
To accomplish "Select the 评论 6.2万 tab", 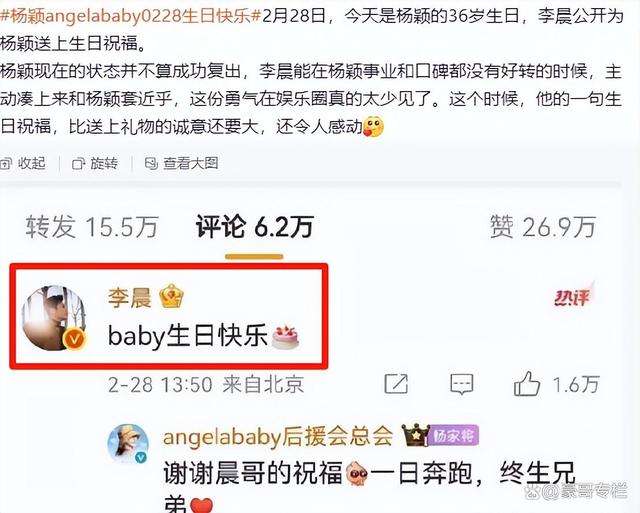I will click(x=255, y=227).
